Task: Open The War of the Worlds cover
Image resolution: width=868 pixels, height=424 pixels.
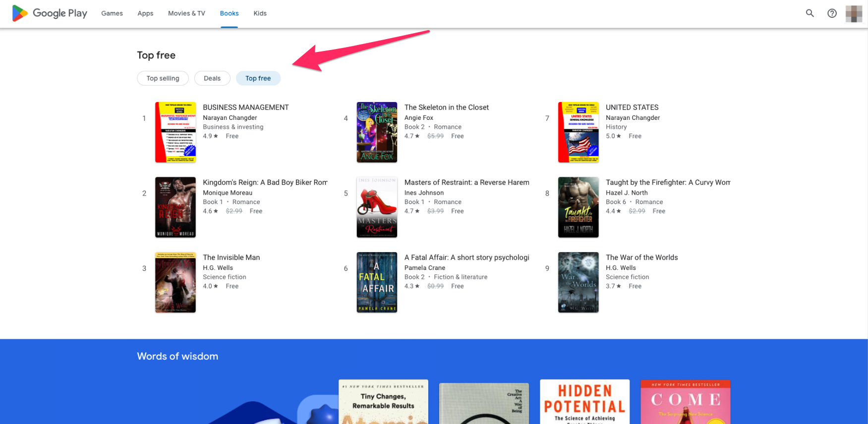Action: 579,282
